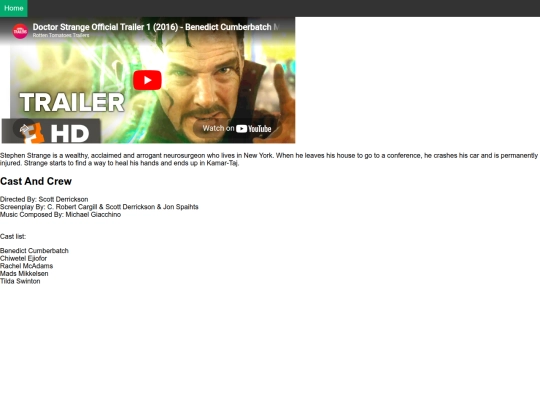
Task: Click the 'Cast And Crew' heading
Action: click(36, 181)
